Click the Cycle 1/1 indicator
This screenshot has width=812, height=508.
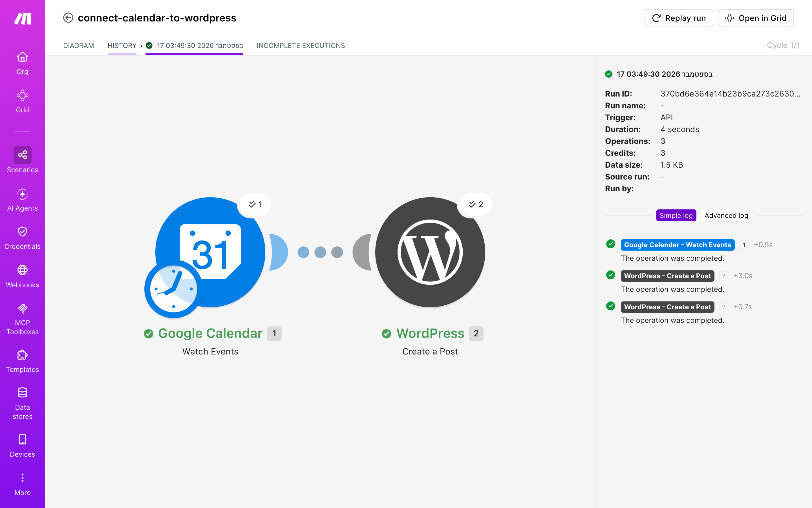(783, 45)
